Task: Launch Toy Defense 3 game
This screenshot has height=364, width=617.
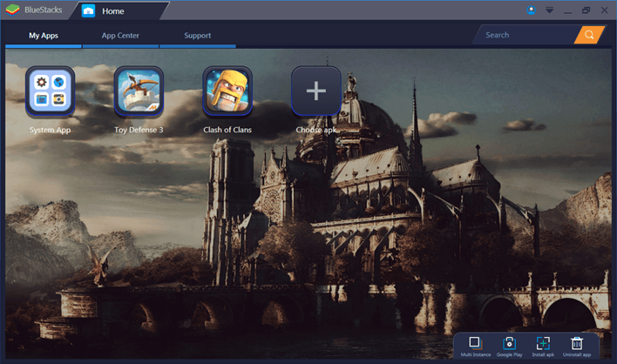Action: pos(139,91)
